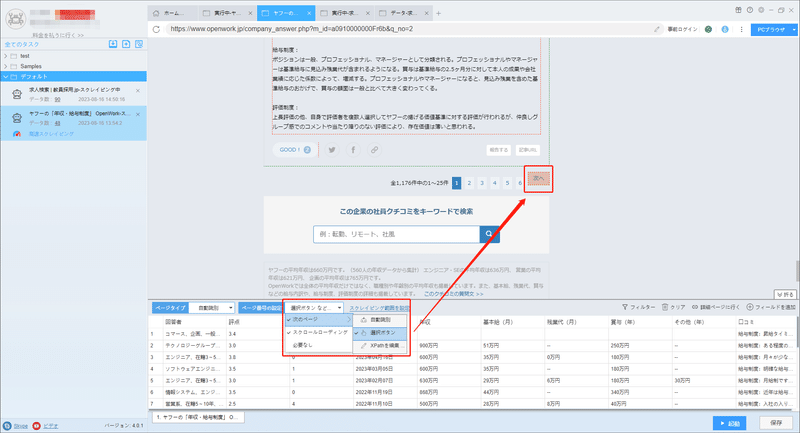Click the 全てのタスク heading

pyautogui.click(x=21, y=44)
